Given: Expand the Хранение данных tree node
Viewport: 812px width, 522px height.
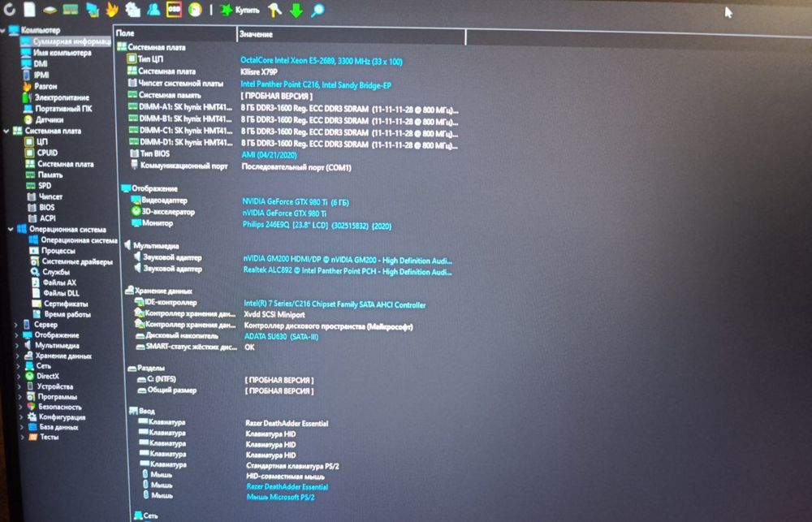Looking at the screenshot, I should pos(18,356).
